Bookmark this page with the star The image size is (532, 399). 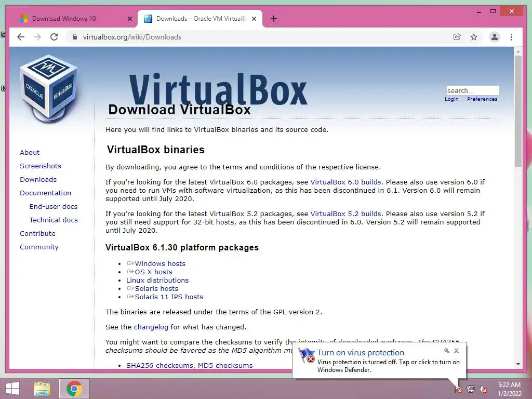coord(474,37)
